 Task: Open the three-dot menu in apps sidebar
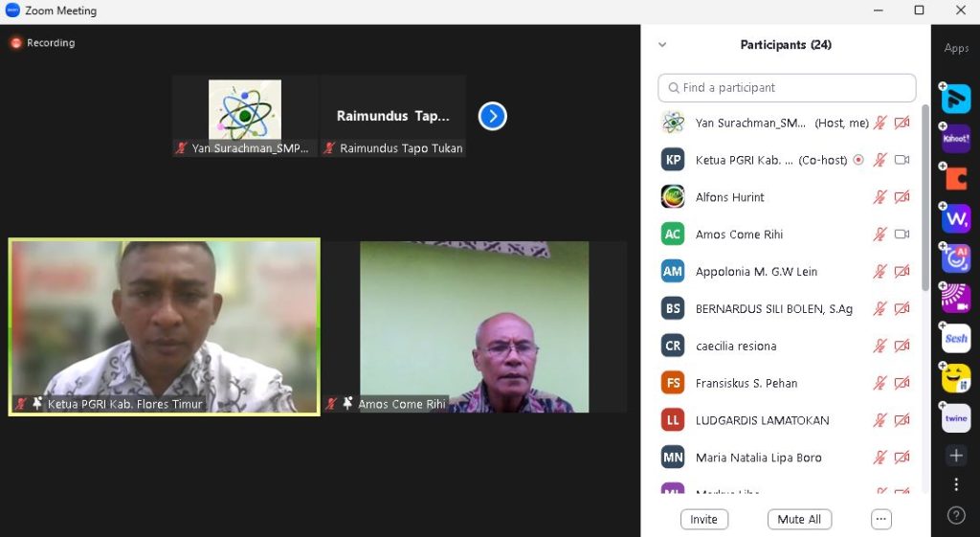point(955,484)
